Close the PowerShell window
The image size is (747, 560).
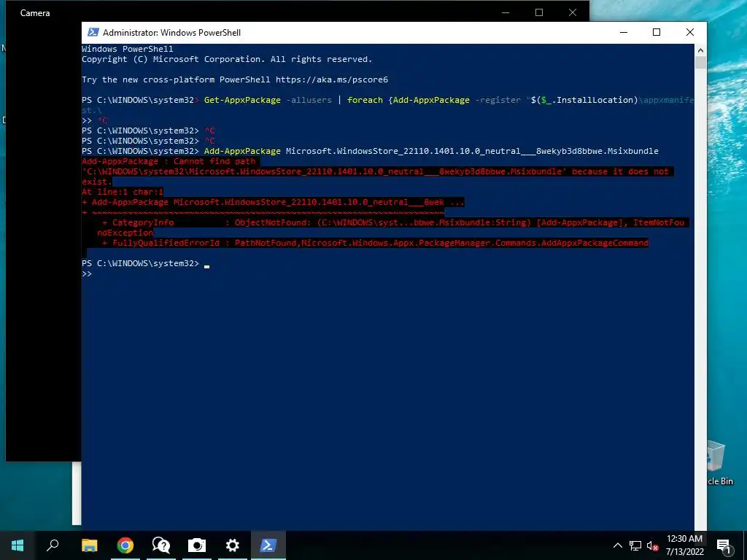(690, 32)
